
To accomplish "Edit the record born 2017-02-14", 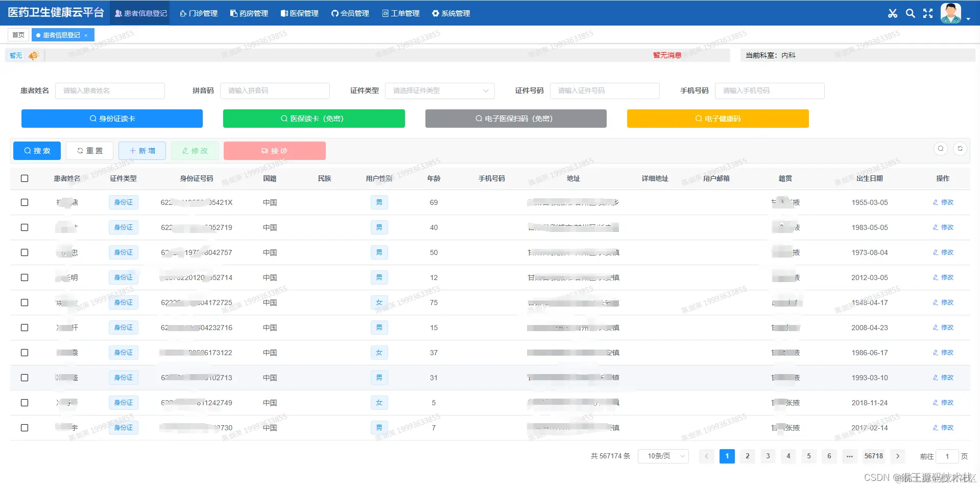I will click(x=943, y=428).
